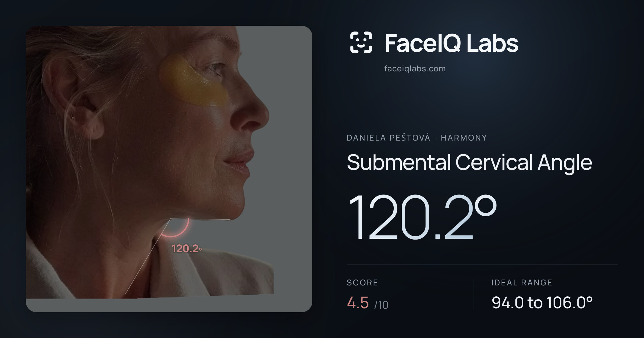
Task: Select the pink angle arc under the chin
Action: point(175,228)
